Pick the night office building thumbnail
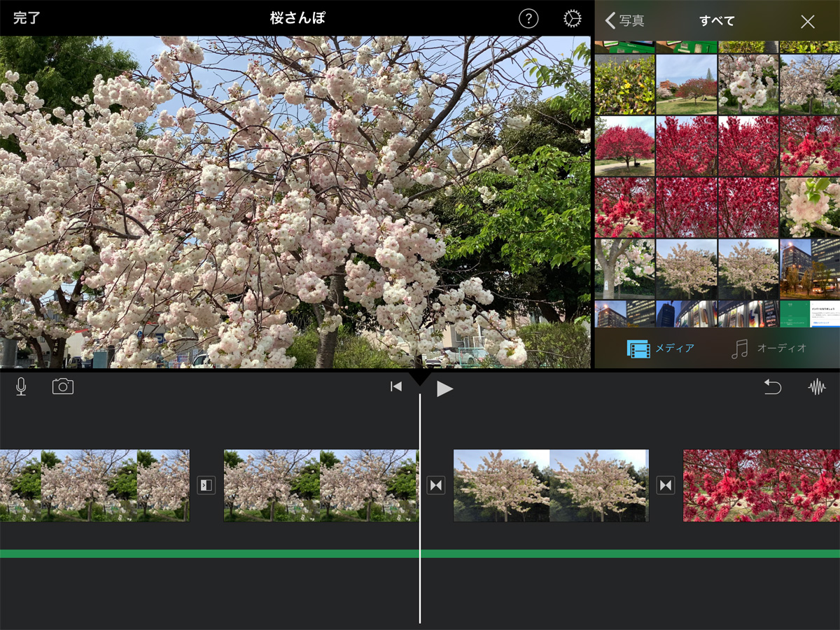Screen dimensions: 840x630 coord(810,269)
